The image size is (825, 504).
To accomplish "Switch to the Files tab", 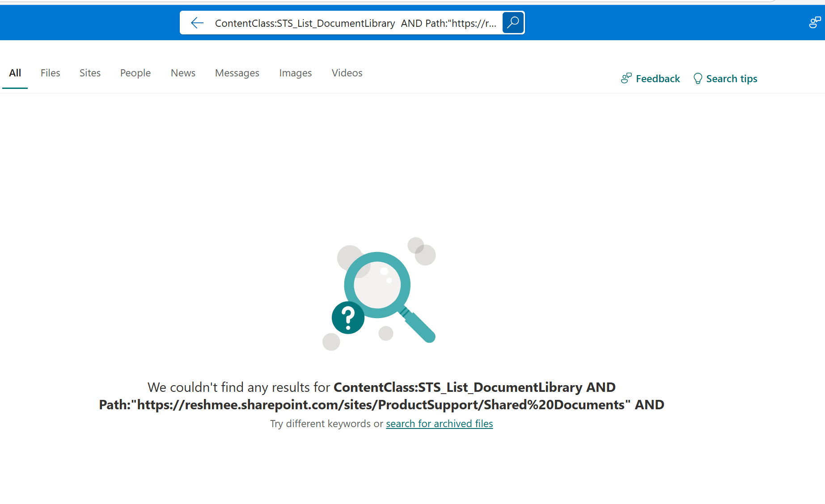I will click(50, 73).
